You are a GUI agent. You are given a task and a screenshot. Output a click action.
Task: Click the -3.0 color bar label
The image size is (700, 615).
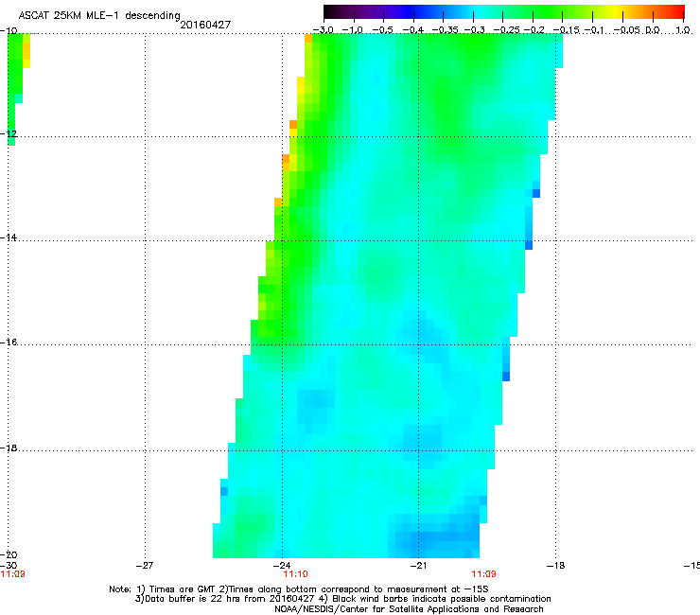324,30
